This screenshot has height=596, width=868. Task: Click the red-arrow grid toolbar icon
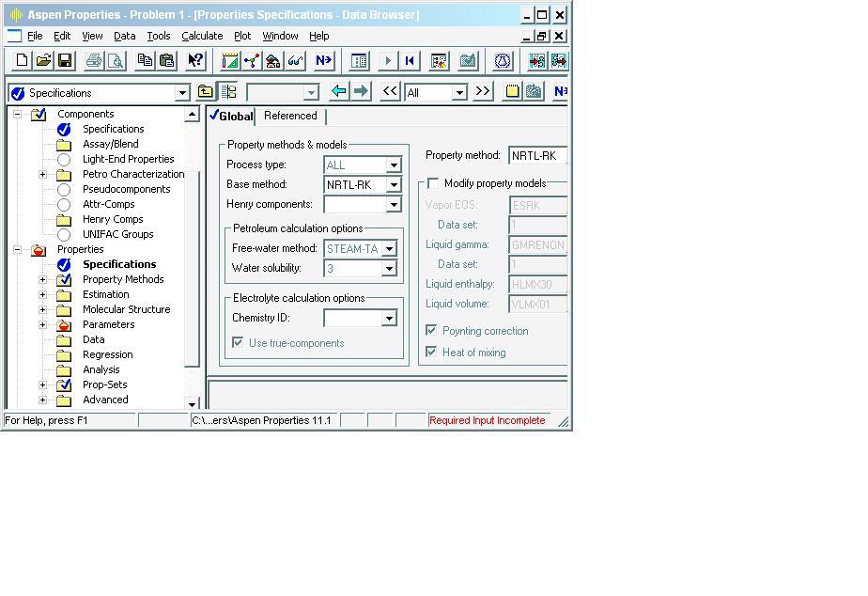click(x=536, y=60)
